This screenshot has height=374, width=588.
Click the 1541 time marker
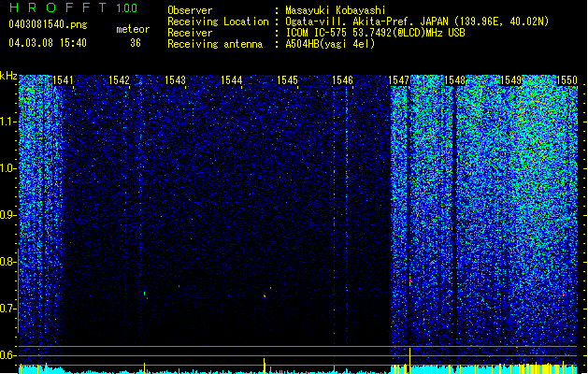point(63,80)
